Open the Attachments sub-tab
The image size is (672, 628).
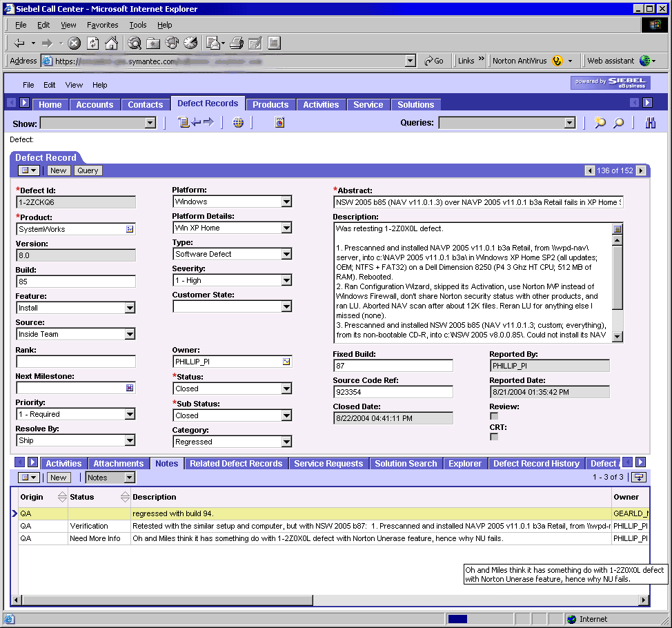[x=119, y=464]
